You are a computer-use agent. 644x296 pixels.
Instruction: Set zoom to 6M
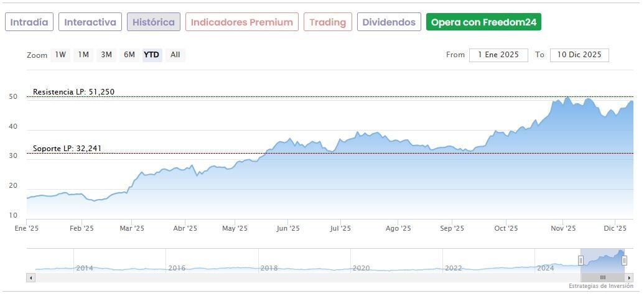coord(129,55)
